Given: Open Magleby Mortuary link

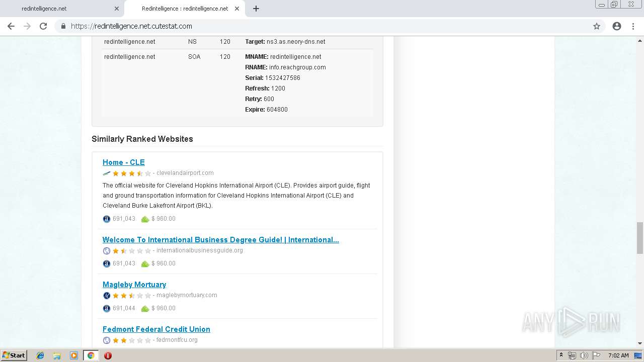Looking at the screenshot, I should coord(134,285).
